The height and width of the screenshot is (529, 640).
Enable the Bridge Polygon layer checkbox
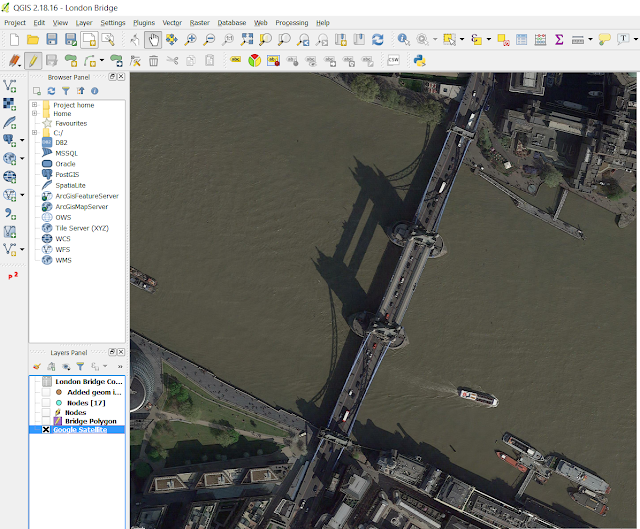click(x=46, y=421)
